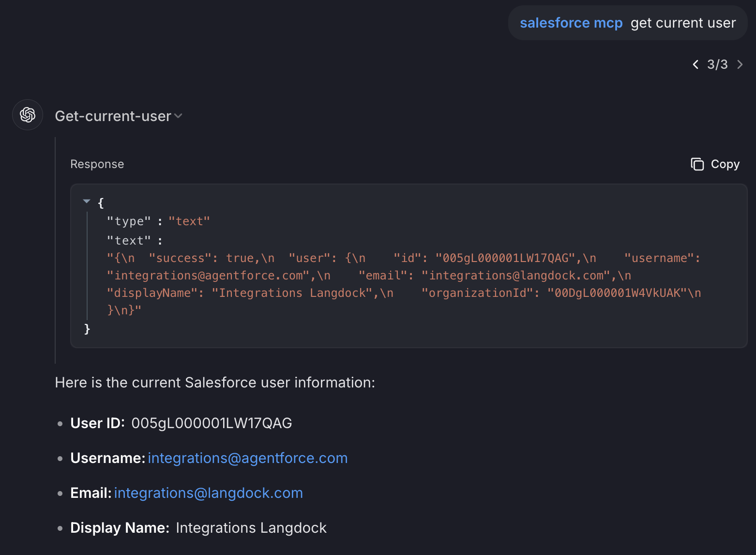Viewport: 756px width, 555px height.
Task: Go to the next message version
Action: (x=740, y=64)
